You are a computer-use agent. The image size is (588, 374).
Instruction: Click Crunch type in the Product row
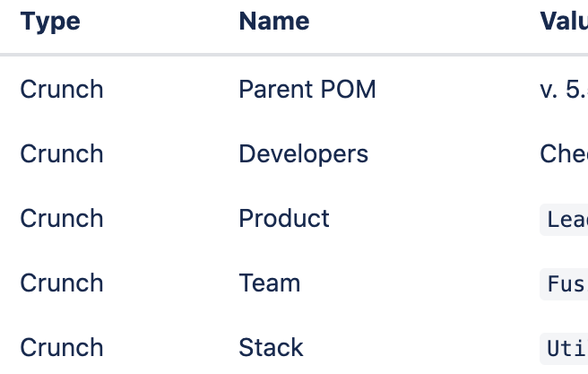coord(62,218)
